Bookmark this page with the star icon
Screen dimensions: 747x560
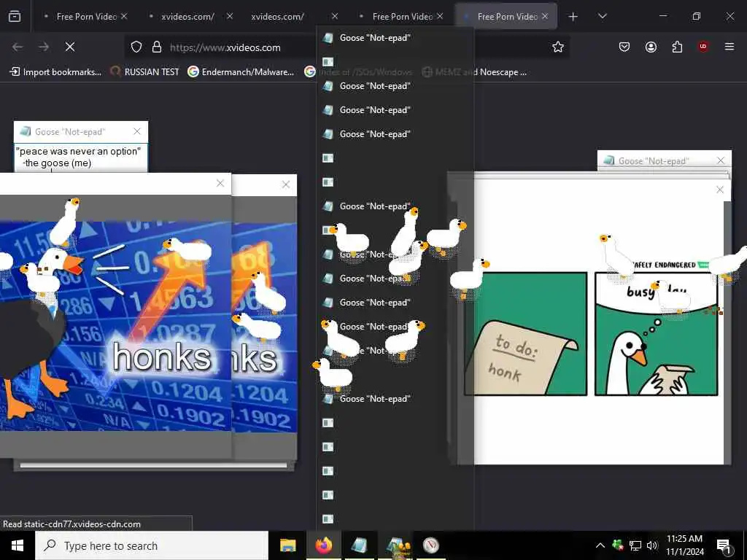[558, 47]
